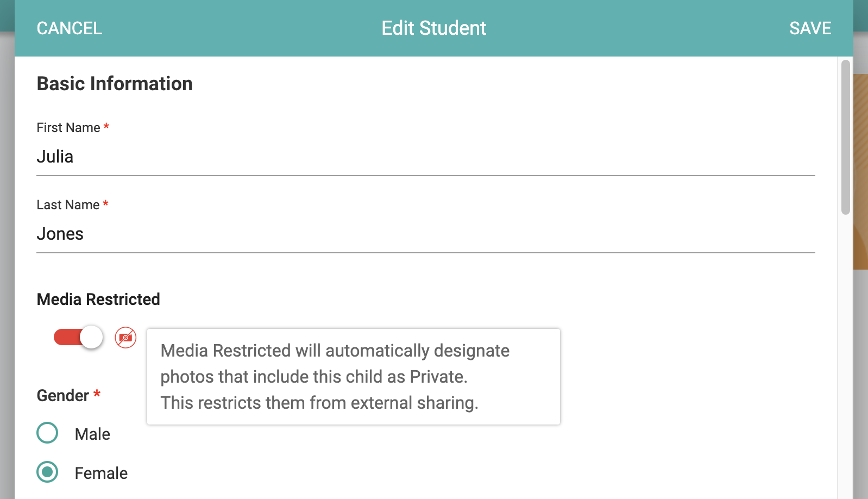
Task: Click the First Name field label
Action: [68, 128]
